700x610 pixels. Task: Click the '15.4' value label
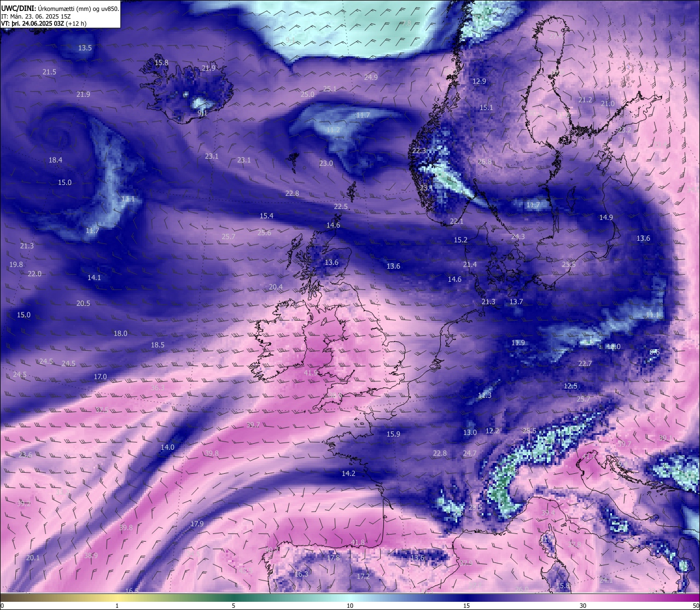point(266,216)
